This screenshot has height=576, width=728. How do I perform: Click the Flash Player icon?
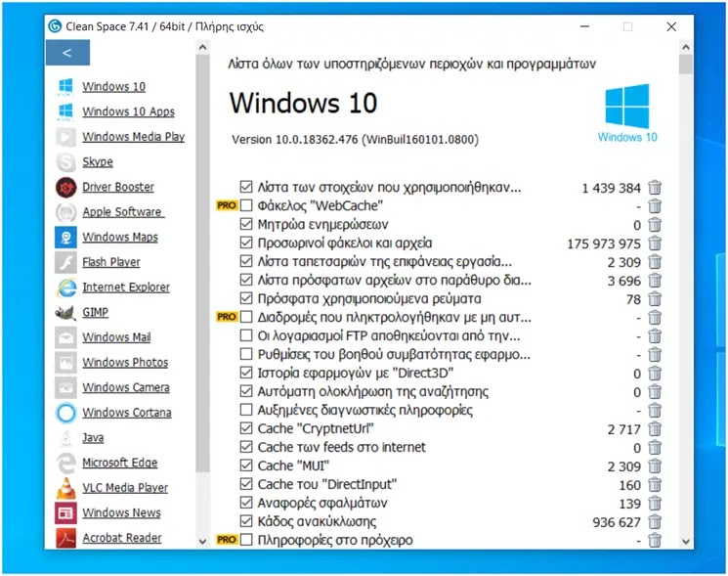coord(65,262)
